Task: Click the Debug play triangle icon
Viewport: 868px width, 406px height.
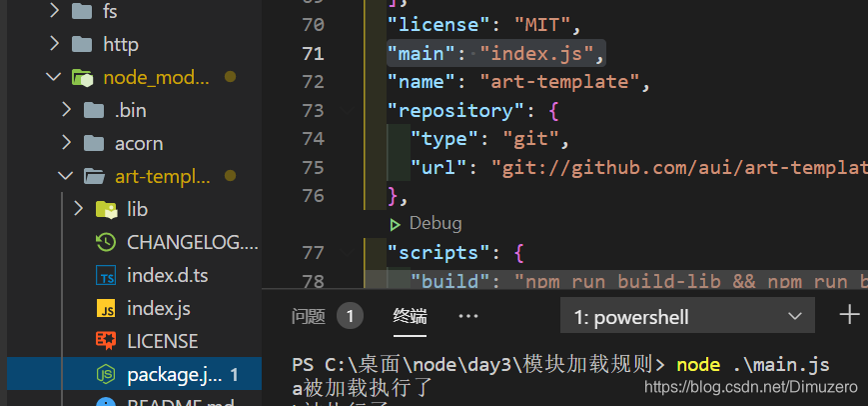Action: pos(395,224)
